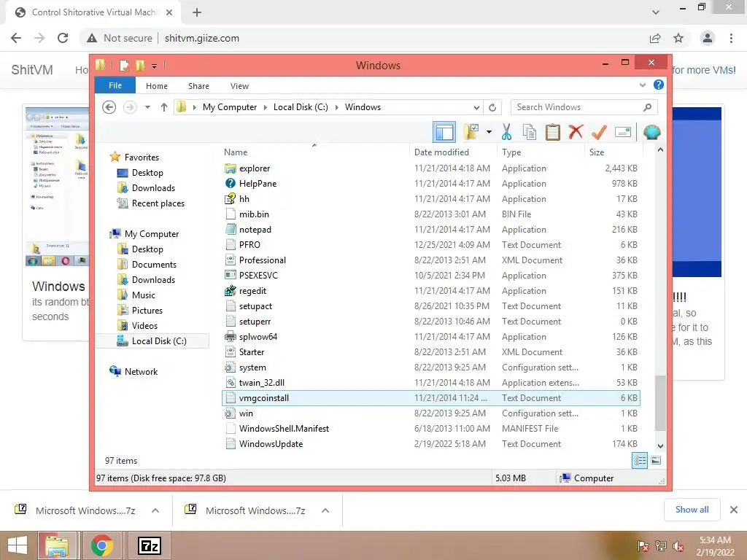Open Folder Options toolbar dropdown arrow
The width and height of the screenshot is (747, 560).
[x=489, y=132]
